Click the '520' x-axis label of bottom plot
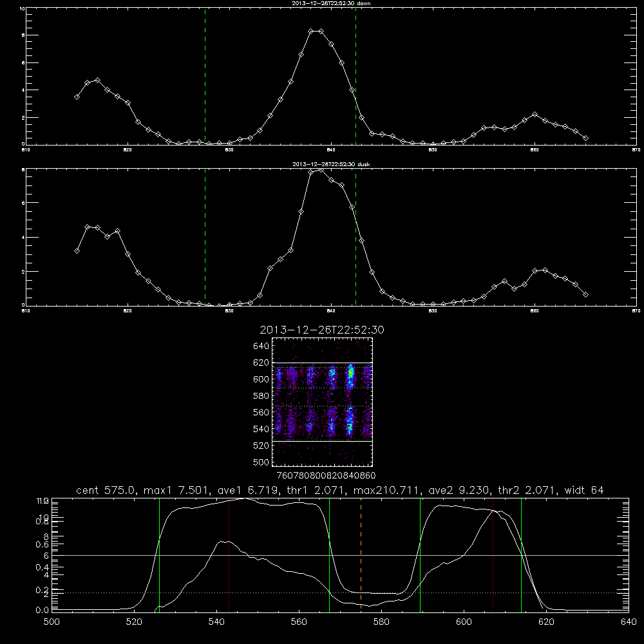 pos(134,622)
